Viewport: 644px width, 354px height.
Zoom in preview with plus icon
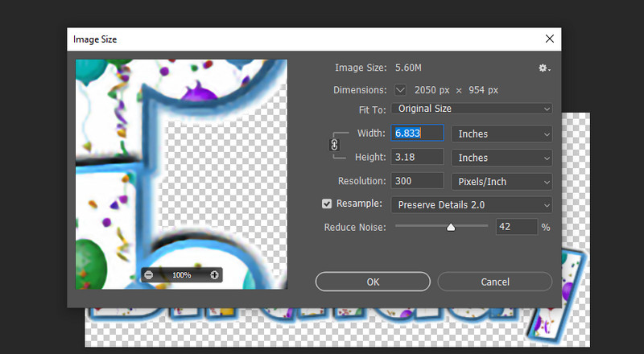[x=214, y=275]
